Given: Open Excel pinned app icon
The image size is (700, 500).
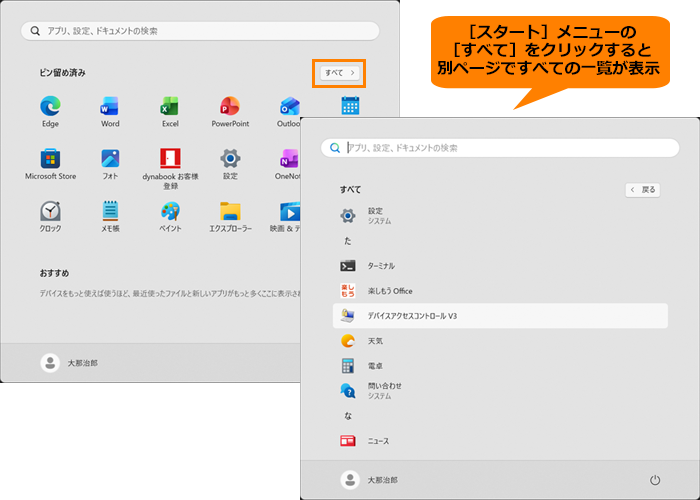Looking at the screenshot, I should tap(170, 112).
